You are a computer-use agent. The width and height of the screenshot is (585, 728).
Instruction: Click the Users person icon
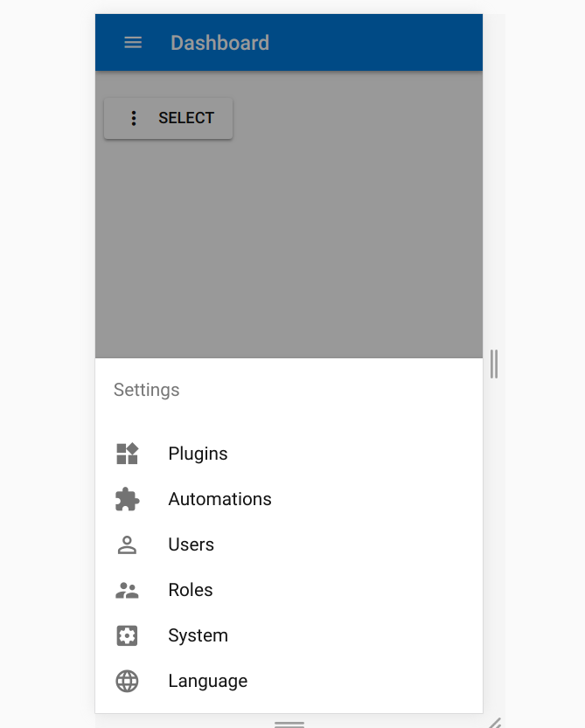(127, 544)
